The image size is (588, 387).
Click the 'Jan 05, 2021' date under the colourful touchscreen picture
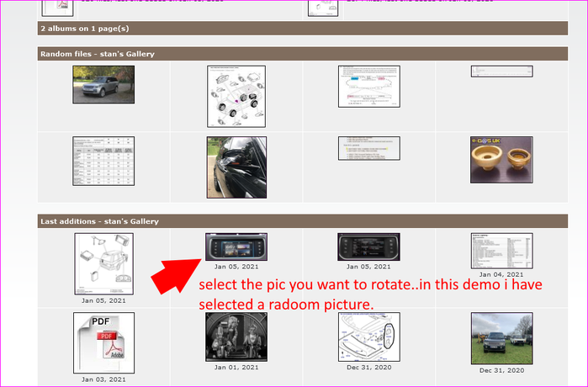(x=236, y=267)
